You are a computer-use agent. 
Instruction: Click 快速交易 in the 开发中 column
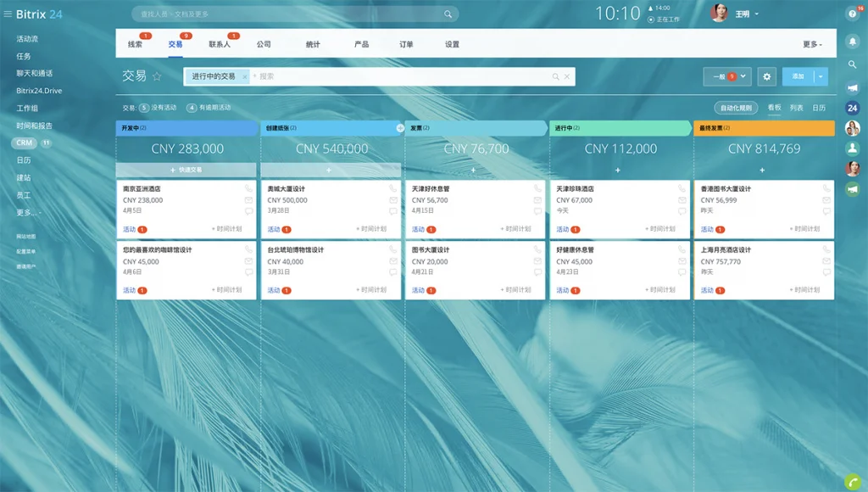tap(186, 170)
